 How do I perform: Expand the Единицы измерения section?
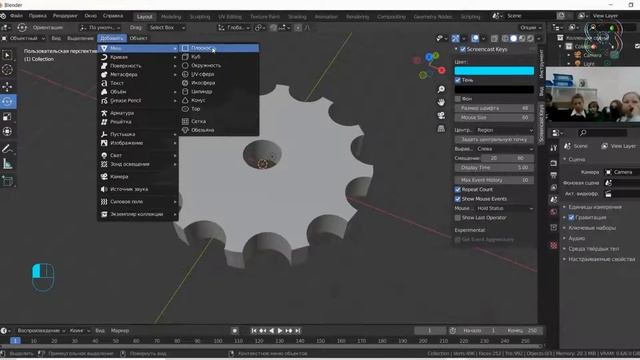[595, 207]
